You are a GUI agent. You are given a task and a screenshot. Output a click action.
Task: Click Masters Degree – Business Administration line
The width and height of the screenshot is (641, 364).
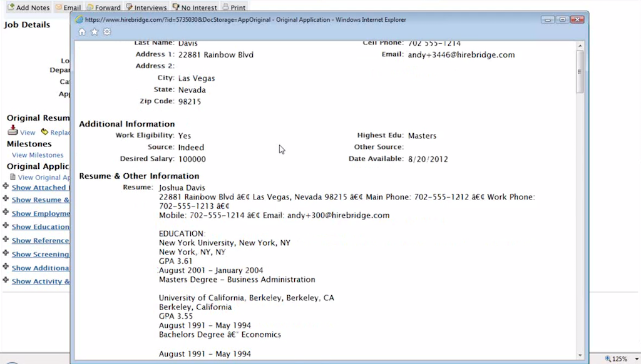(x=237, y=280)
